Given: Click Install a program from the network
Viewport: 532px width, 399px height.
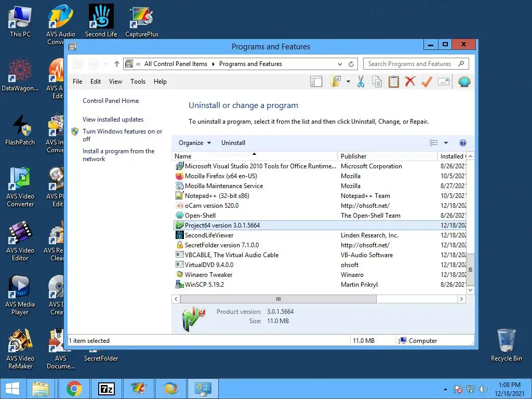Looking at the screenshot, I should coord(118,155).
